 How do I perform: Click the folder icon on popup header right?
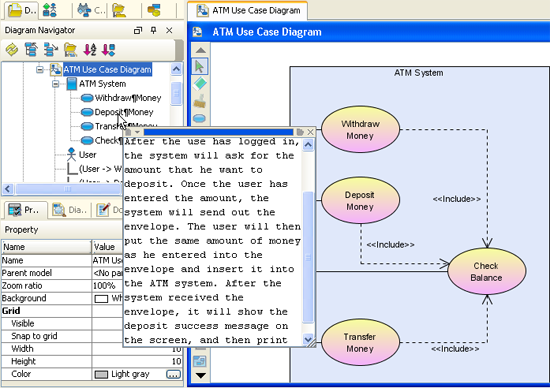300,132
